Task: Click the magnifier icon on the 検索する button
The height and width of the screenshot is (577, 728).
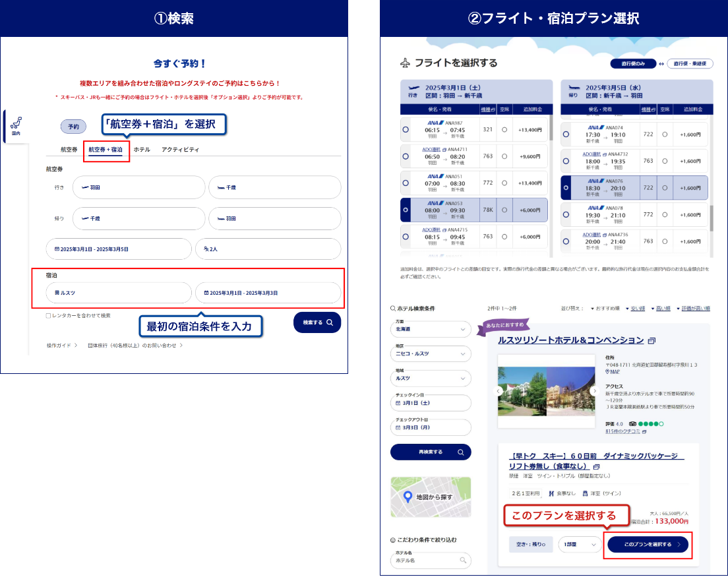Action: [330, 322]
